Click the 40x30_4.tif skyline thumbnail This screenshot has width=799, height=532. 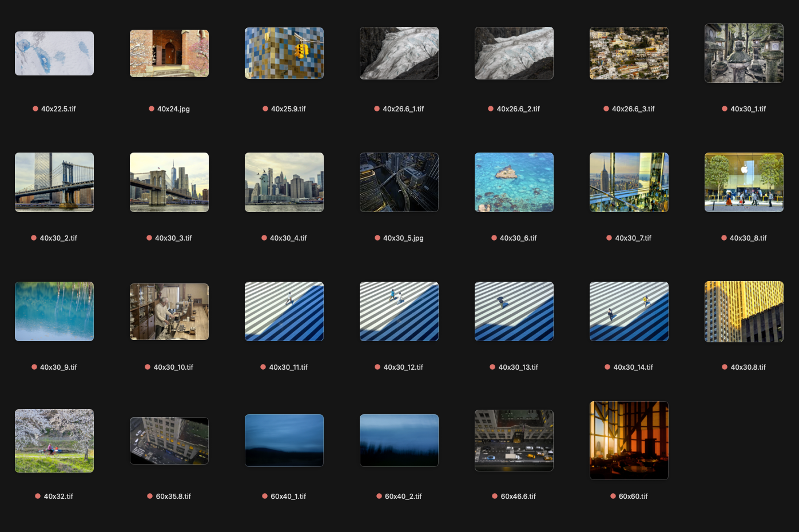pyautogui.click(x=284, y=182)
